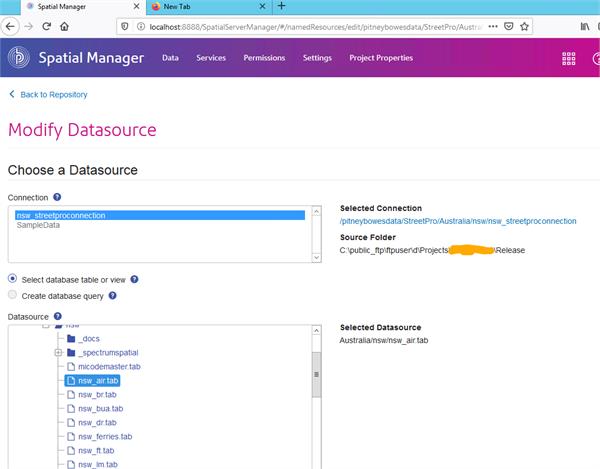Screen dimensions: 600x469
Task: Select nsw_lm.tab in the tree
Action: point(98,464)
